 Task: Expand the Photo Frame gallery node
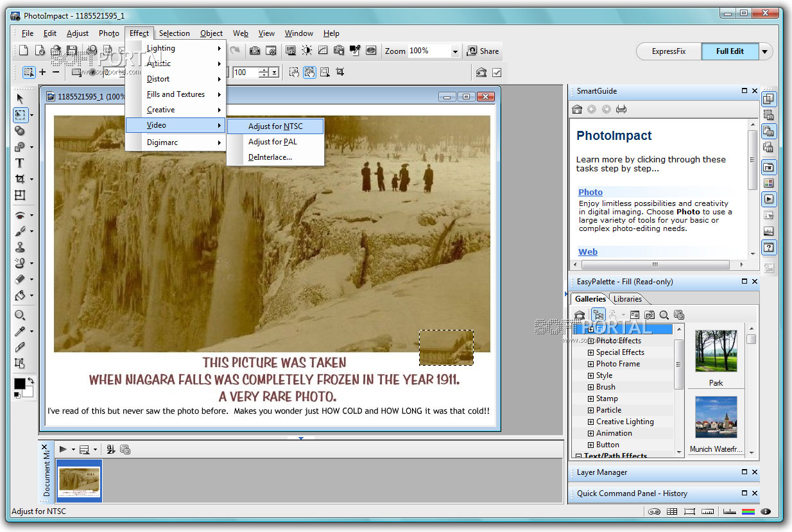(591, 364)
